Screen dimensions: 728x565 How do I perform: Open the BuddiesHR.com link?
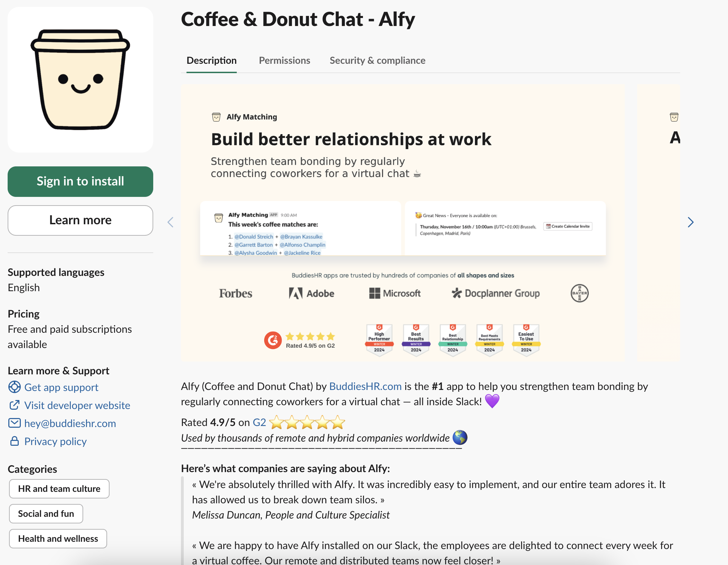(x=365, y=386)
